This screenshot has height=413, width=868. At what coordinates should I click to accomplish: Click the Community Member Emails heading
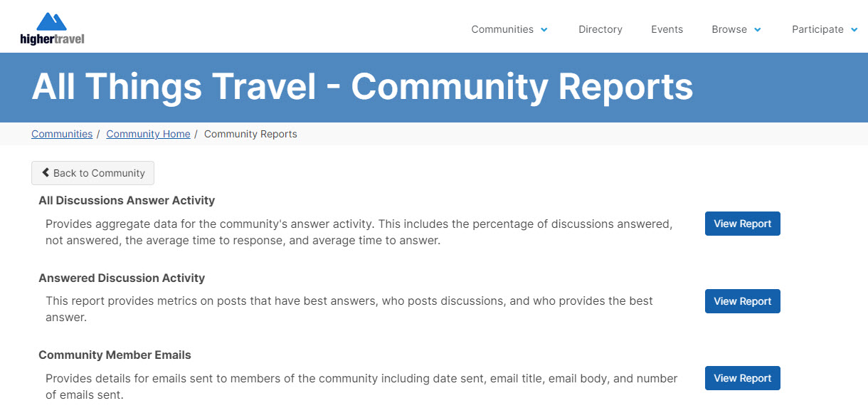(x=115, y=355)
